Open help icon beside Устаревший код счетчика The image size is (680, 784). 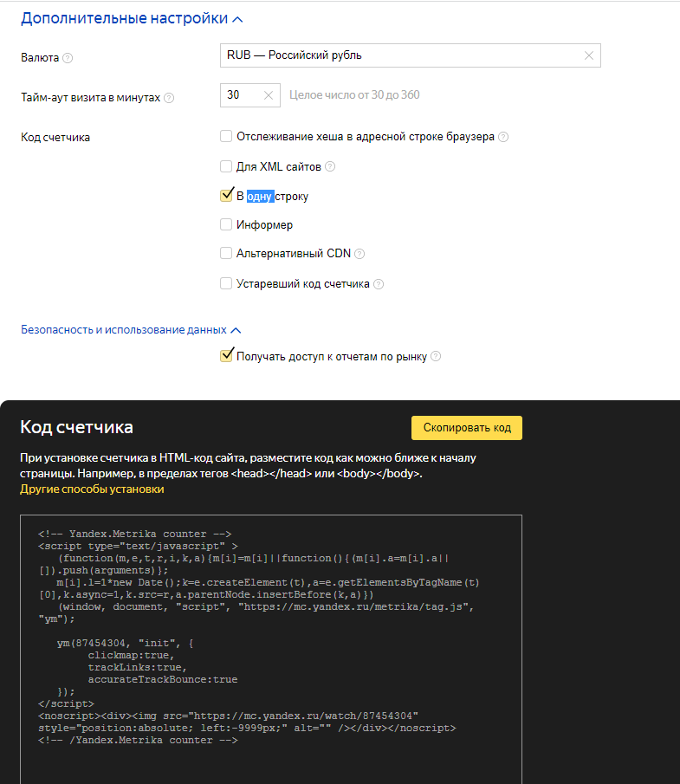(x=379, y=284)
